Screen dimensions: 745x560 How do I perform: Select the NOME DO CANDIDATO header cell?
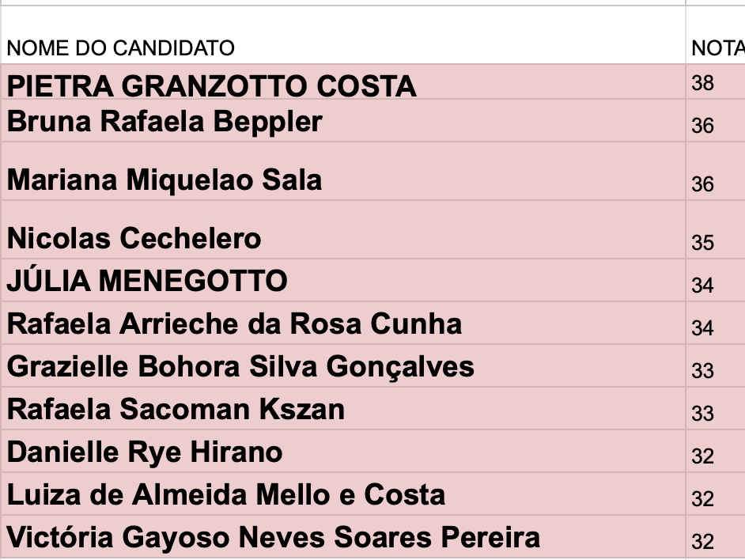coord(121,48)
